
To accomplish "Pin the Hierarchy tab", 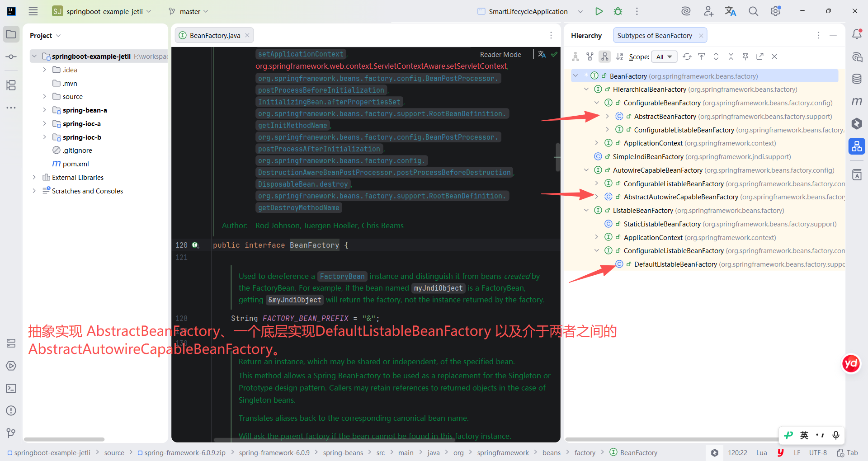I will tap(745, 56).
